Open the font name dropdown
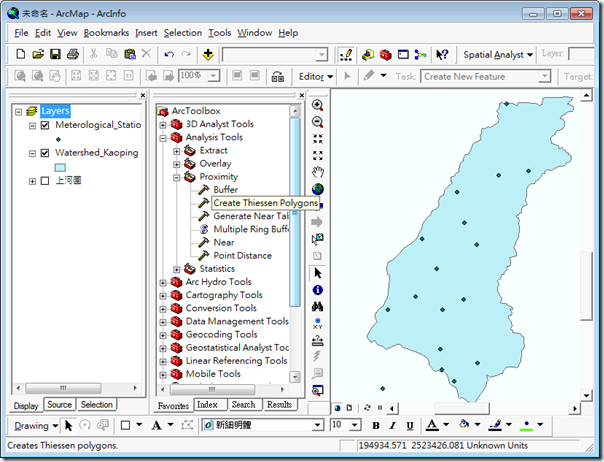The width and height of the screenshot is (604, 462). (317, 425)
